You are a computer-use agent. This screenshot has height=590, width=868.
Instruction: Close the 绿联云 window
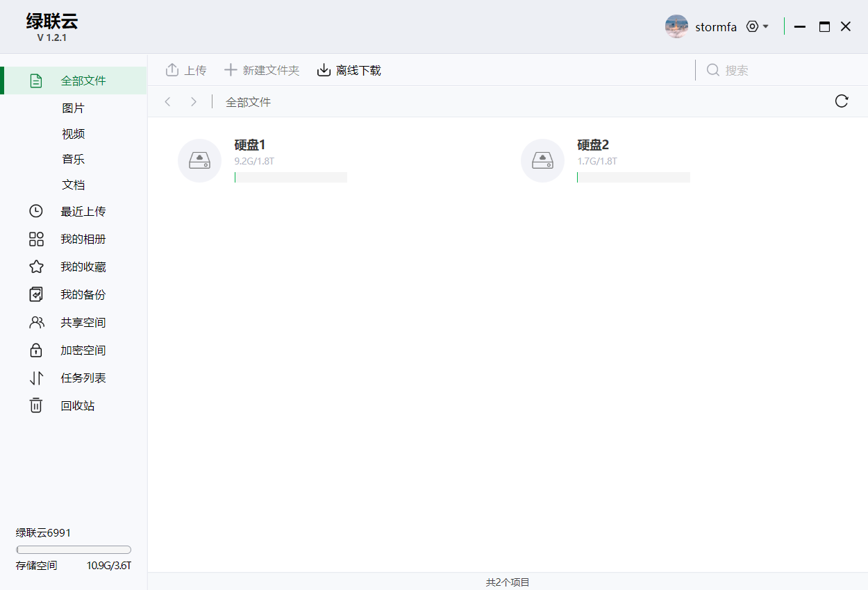point(846,26)
